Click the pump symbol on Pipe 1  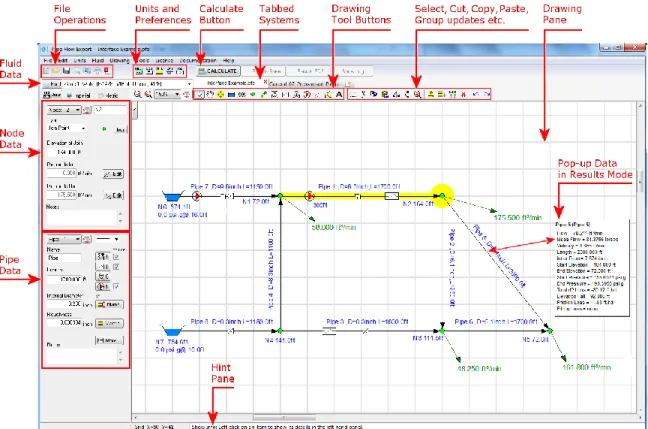[309, 196]
